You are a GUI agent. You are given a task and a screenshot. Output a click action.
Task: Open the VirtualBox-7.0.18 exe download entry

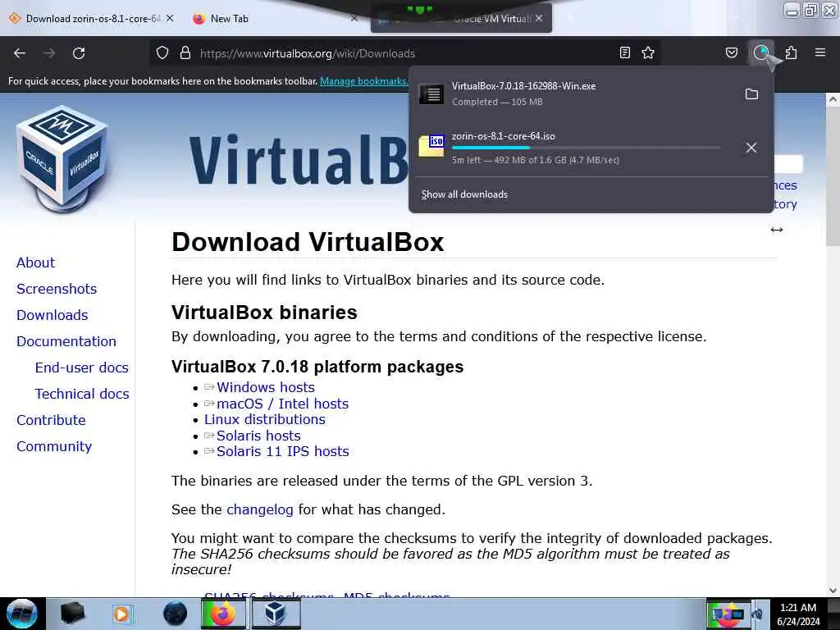pos(573,94)
